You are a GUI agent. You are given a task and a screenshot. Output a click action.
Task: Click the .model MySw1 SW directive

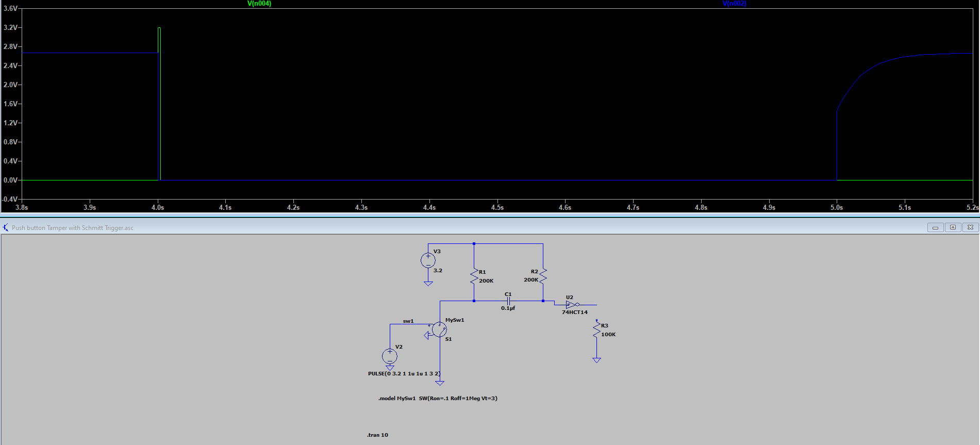coord(438,398)
